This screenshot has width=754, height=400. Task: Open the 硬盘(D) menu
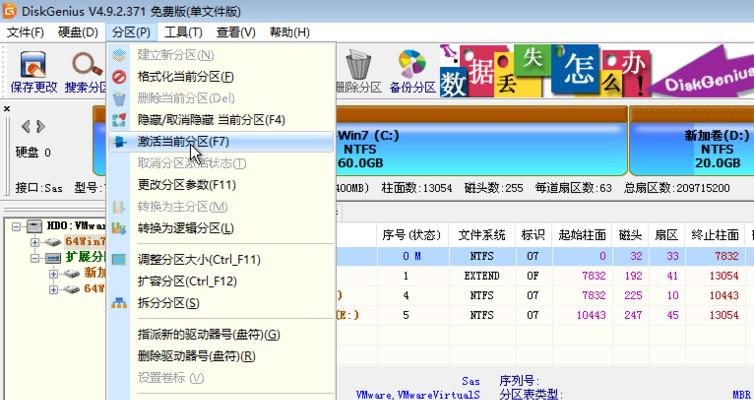(x=78, y=33)
